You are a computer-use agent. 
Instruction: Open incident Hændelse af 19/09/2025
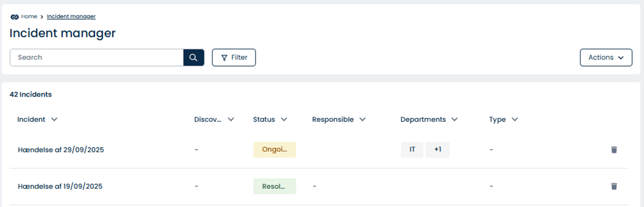pos(60,186)
